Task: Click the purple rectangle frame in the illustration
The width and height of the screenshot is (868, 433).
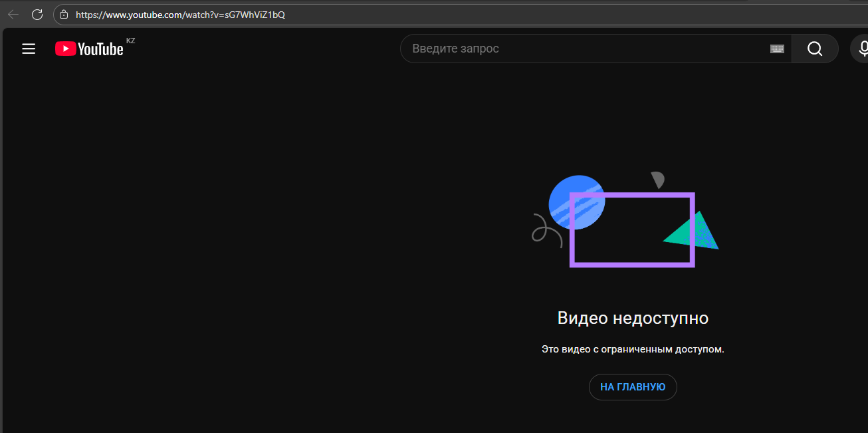Action: tap(632, 265)
